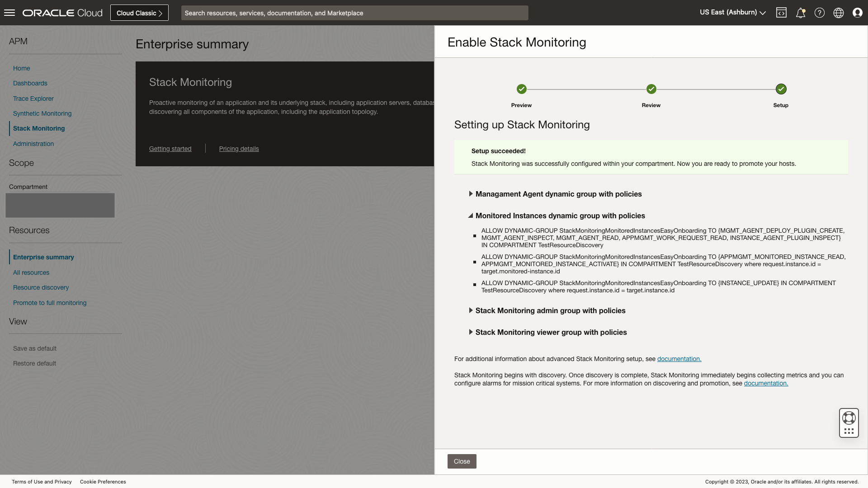Click the Setup step on the progress indicator
The width and height of the screenshot is (868, 488).
(781, 89)
